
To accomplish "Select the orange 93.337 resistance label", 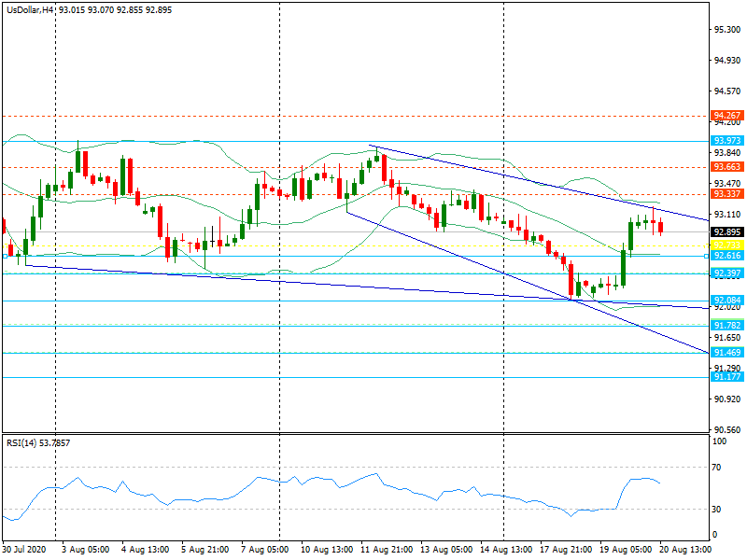I will click(x=726, y=194).
